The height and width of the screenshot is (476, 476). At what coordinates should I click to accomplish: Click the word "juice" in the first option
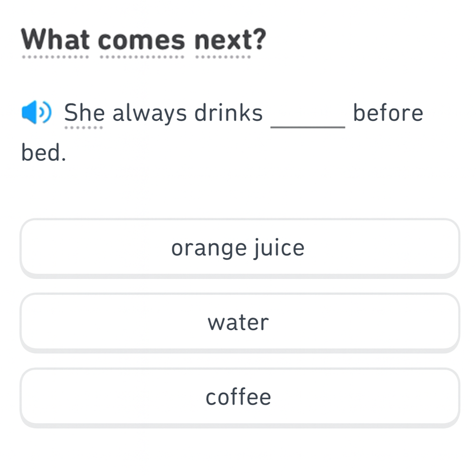[279, 247]
